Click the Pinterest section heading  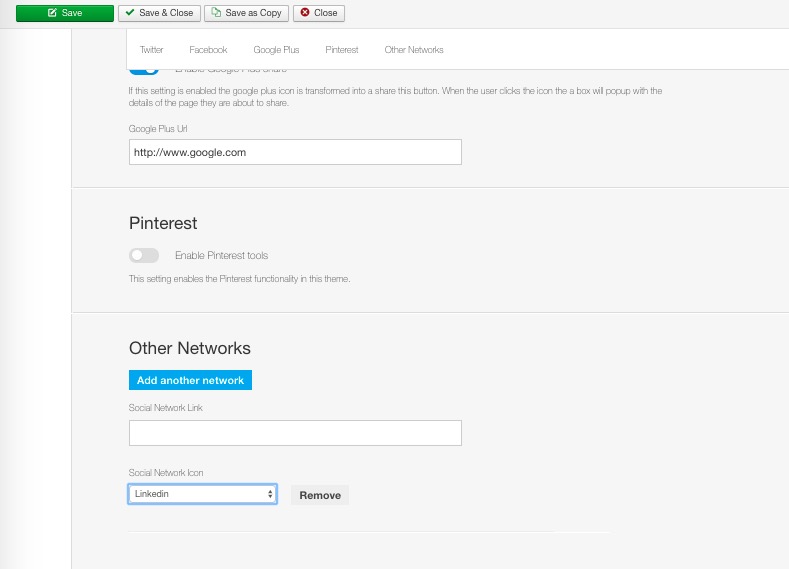click(x=163, y=223)
